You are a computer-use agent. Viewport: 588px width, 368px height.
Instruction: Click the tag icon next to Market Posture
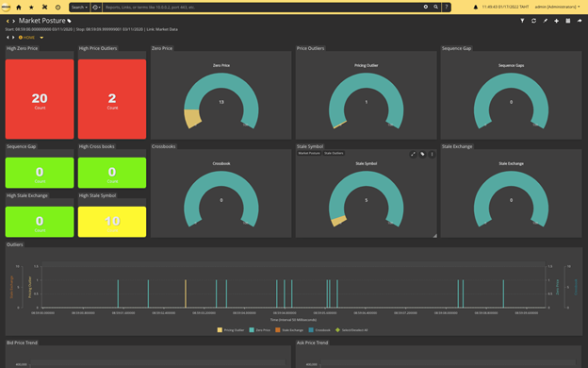[69, 21]
